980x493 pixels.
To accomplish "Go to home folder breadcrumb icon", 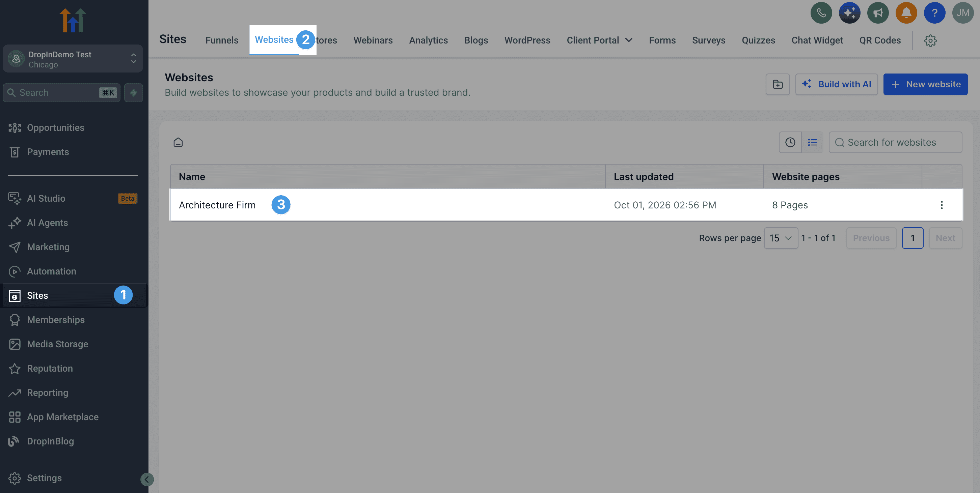I will (x=178, y=142).
